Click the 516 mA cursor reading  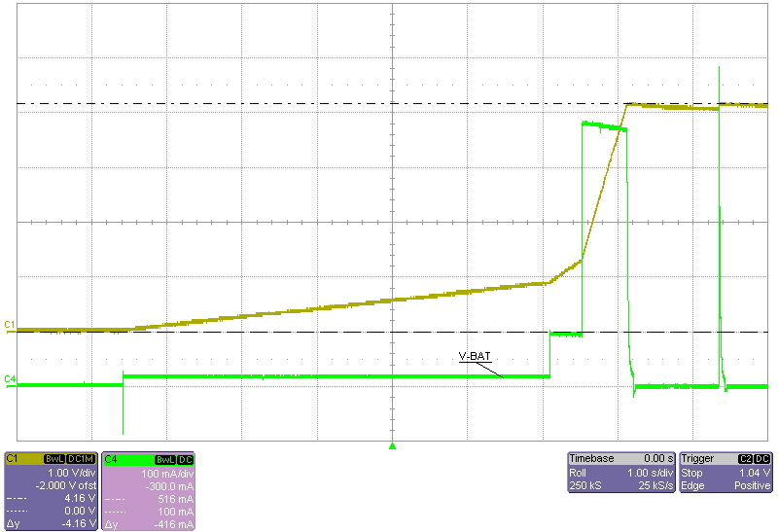[x=176, y=498]
